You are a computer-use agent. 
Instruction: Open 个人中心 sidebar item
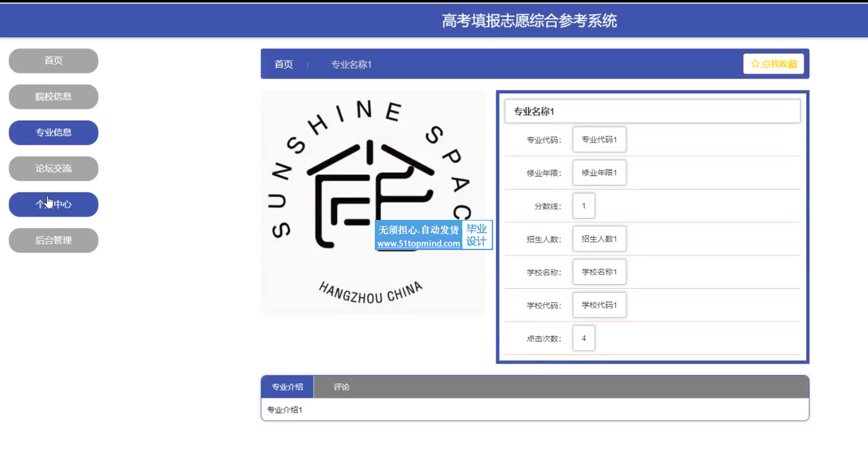click(53, 204)
